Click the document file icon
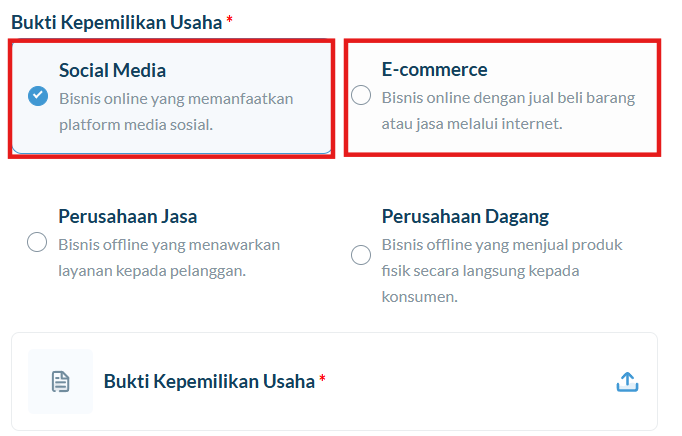 tap(60, 382)
